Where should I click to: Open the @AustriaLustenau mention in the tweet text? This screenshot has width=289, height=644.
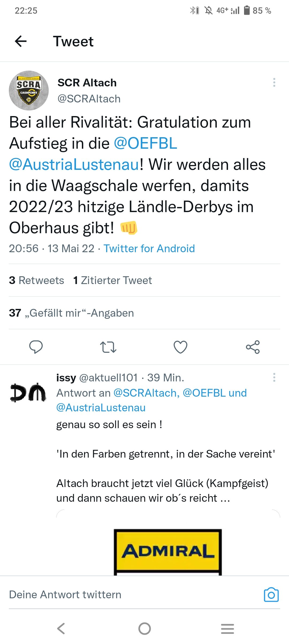[74, 164]
